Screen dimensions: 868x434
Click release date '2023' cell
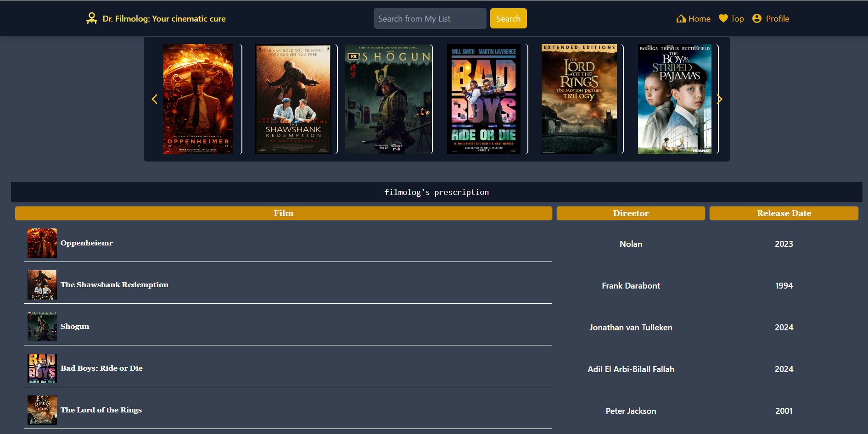coord(784,244)
